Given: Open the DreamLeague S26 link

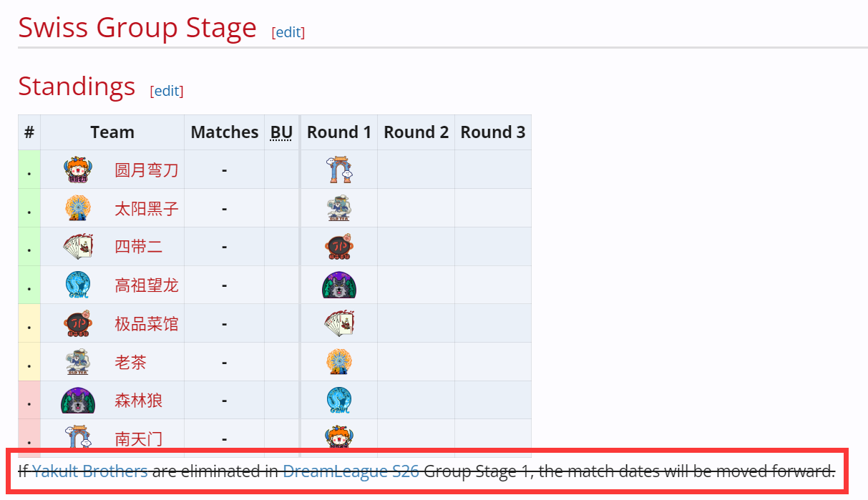Looking at the screenshot, I should tap(351, 471).
